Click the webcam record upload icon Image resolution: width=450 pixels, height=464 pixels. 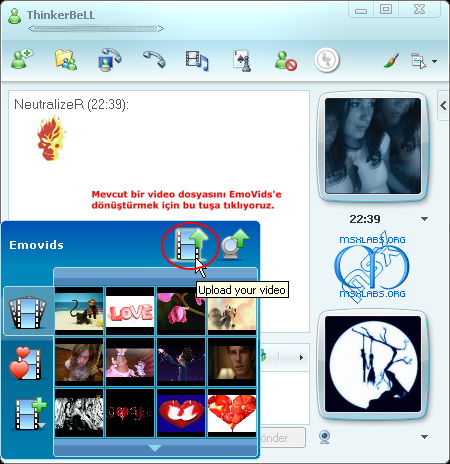pyautogui.click(x=236, y=244)
